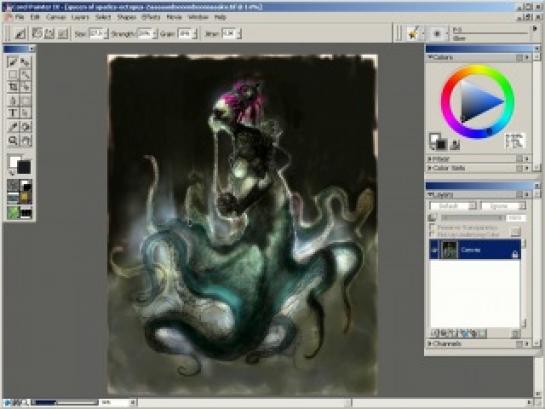Toggle Canvas layer visibility eye
Viewport: 545px width, 409px height.
tap(434, 250)
